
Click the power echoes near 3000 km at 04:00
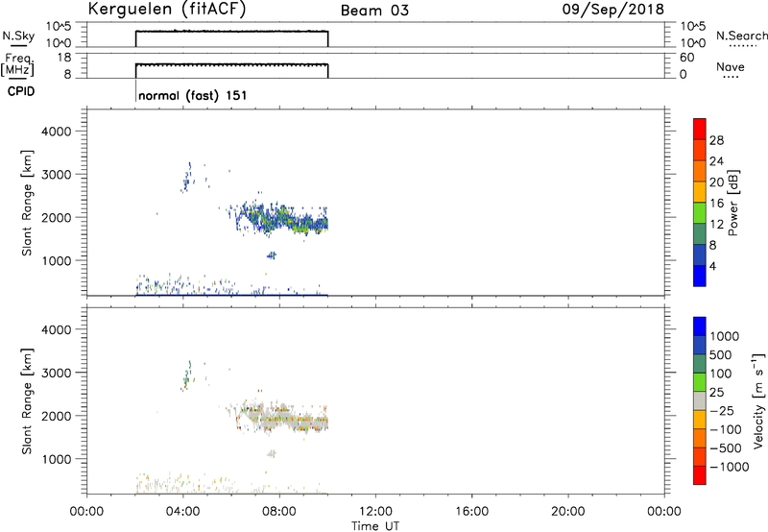click(x=187, y=178)
